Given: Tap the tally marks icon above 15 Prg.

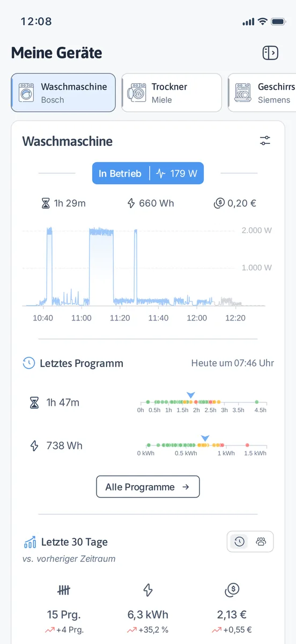Looking at the screenshot, I should coord(64,590).
